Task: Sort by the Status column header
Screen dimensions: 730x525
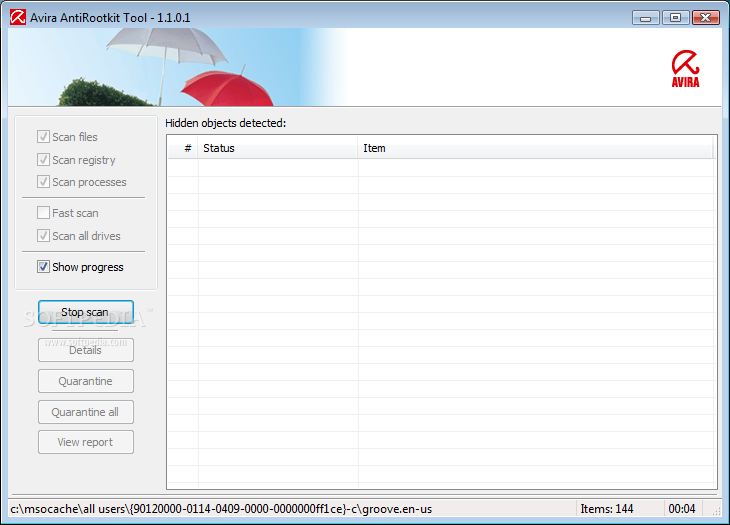Action: (x=278, y=148)
